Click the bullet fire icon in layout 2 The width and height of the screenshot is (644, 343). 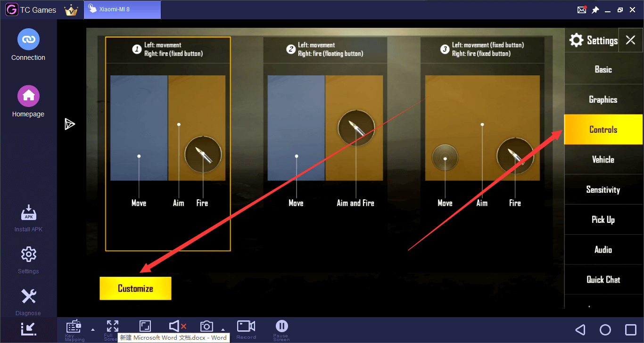click(356, 127)
